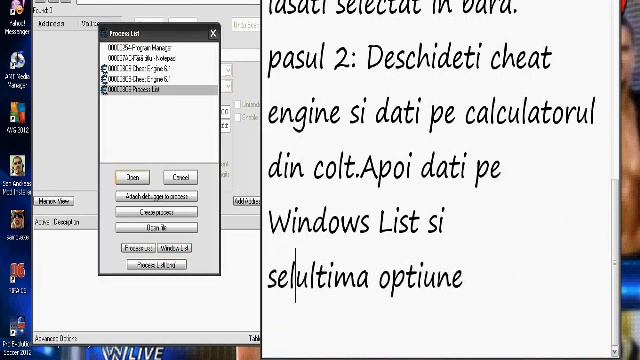Launch the FIFA desktop shortcut
This screenshot has width=640, height=360.
(x=17, y=278)
